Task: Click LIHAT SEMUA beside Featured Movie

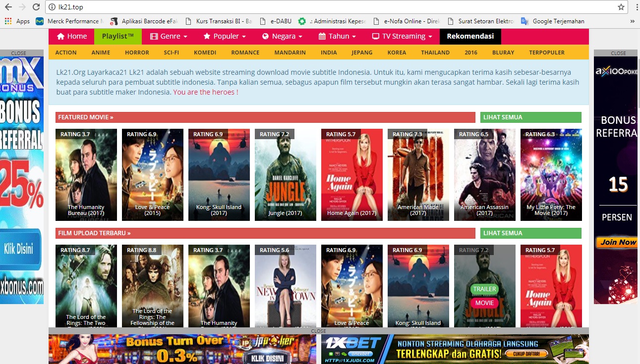Action: [530, 117]
